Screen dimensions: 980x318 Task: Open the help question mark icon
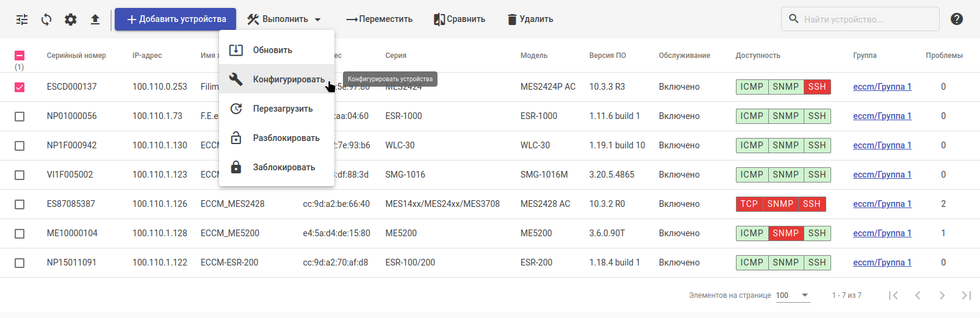tap(957, 19)
